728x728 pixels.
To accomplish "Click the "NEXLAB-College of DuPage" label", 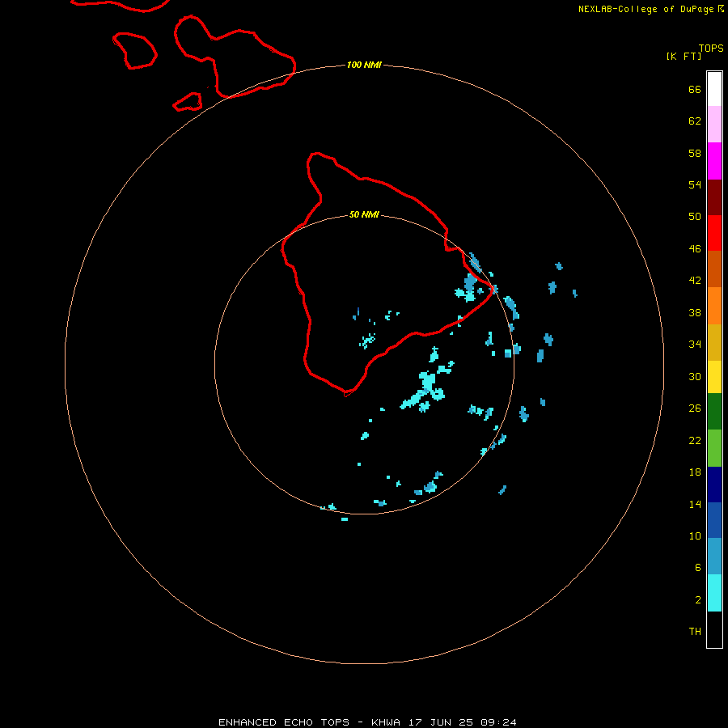I will [645, 9].
